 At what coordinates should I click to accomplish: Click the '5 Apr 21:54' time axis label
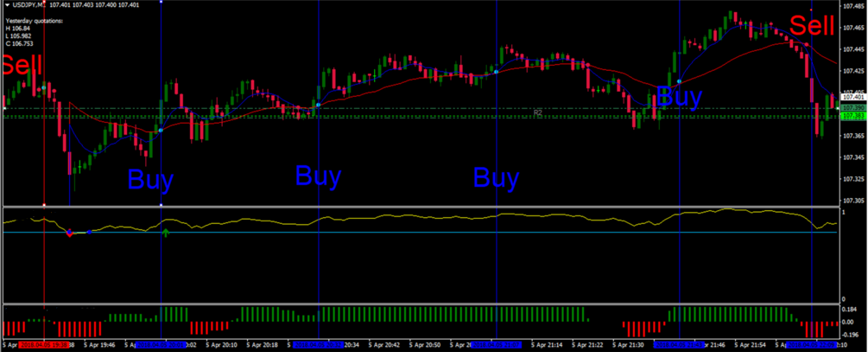pos(748,344)
